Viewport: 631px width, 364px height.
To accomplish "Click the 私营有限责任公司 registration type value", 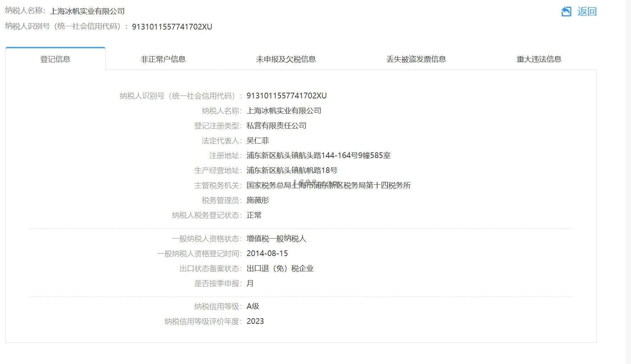I will [x=276, y=126].
